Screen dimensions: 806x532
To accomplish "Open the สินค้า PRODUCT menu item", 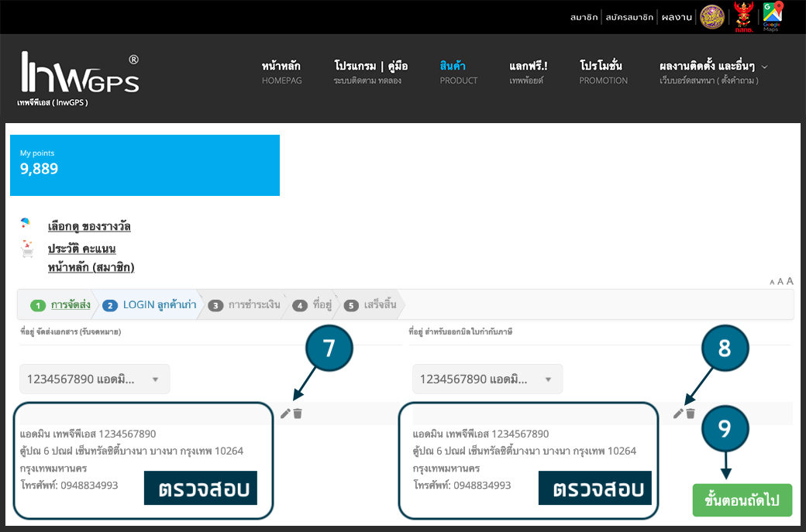I will pyautogui.click(x=458, y=72).
